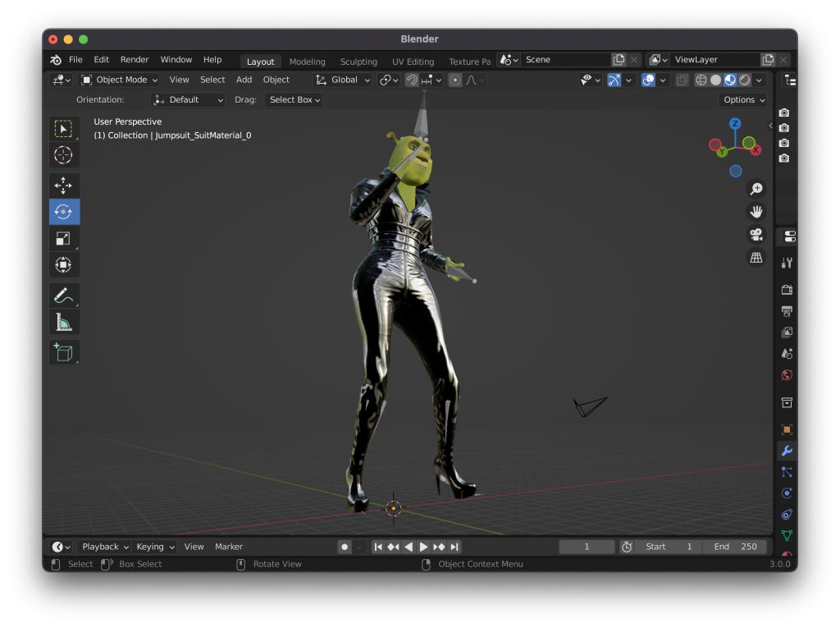
Task: Switch perspective/orthographic with grid icon
Action: pos(756,258)
